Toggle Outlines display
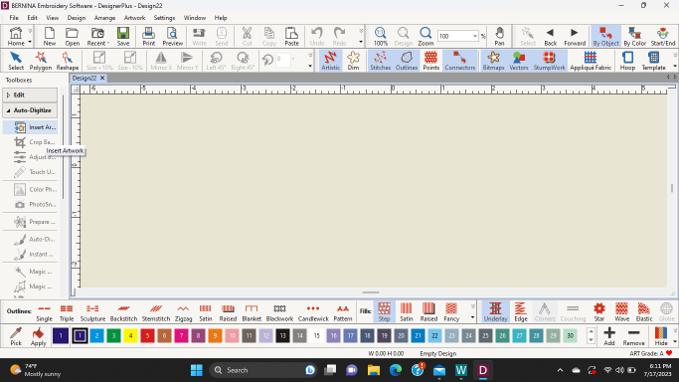679x382 pixels. (x=406, y=61)
